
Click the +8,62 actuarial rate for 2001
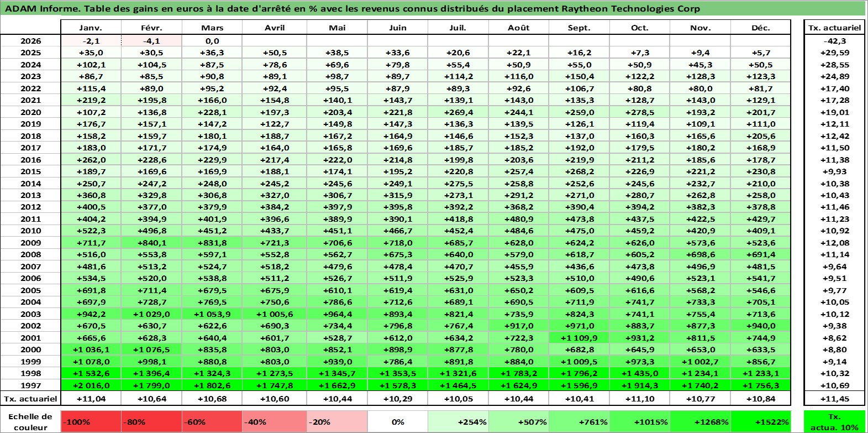(x=834, y=338)
